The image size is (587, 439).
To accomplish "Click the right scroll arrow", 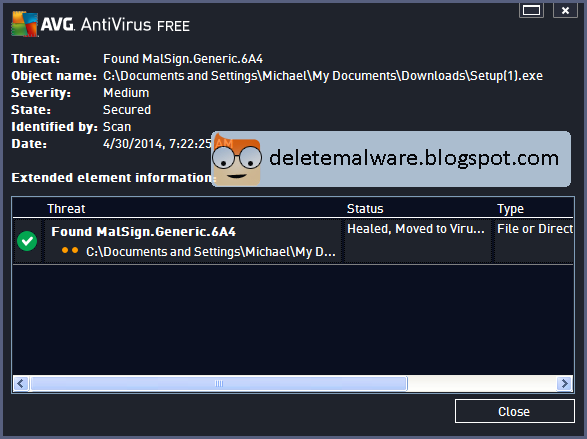I will (x=564, y=384).
